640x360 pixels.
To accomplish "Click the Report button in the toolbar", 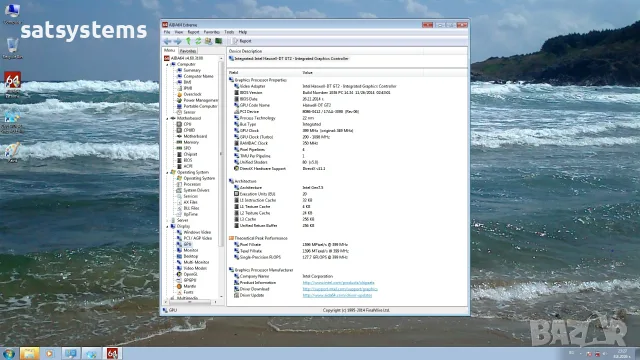I will (242, 41).
